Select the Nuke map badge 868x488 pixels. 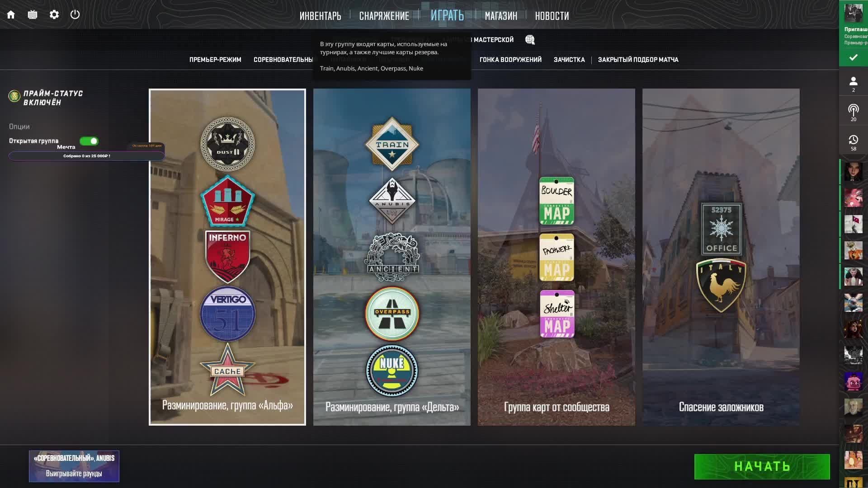click(x=392, y=371)
